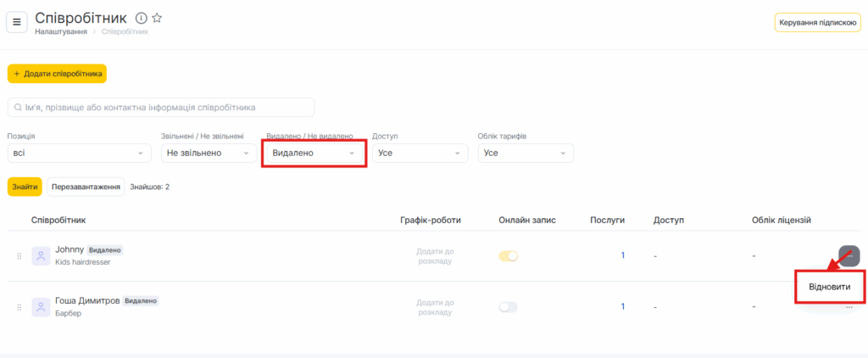Click the info icon next to title
This screenshot has height=358, width=868.
click(142, 18)
